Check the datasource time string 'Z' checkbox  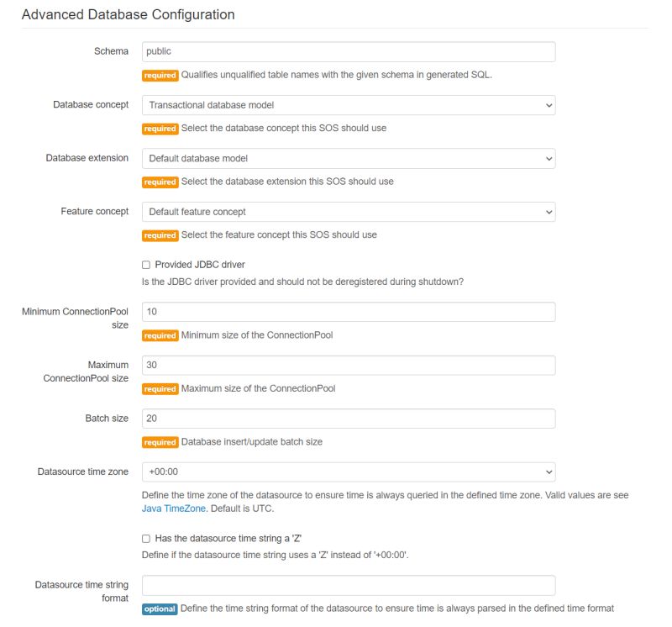click(x=146, y=538)
